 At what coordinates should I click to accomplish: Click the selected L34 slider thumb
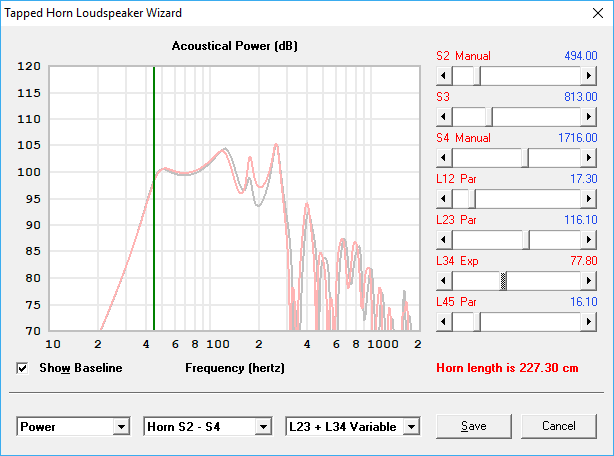504,281
